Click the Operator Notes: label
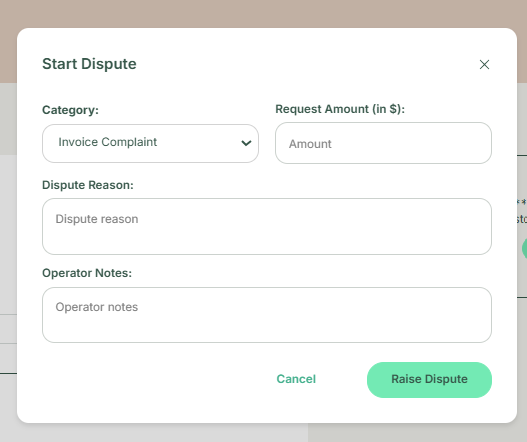The width and height of the screenshot is (527, 442). click(x=87, y=273)
